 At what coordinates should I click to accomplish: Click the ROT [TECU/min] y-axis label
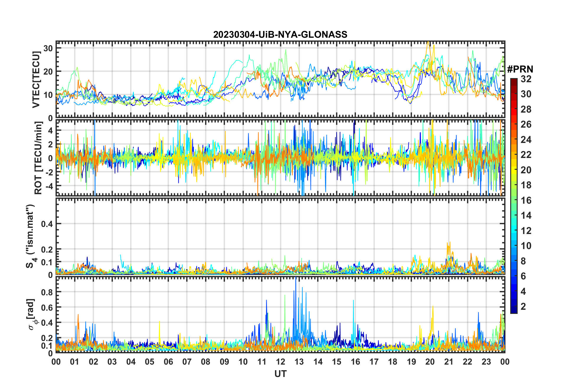(38, 158)
